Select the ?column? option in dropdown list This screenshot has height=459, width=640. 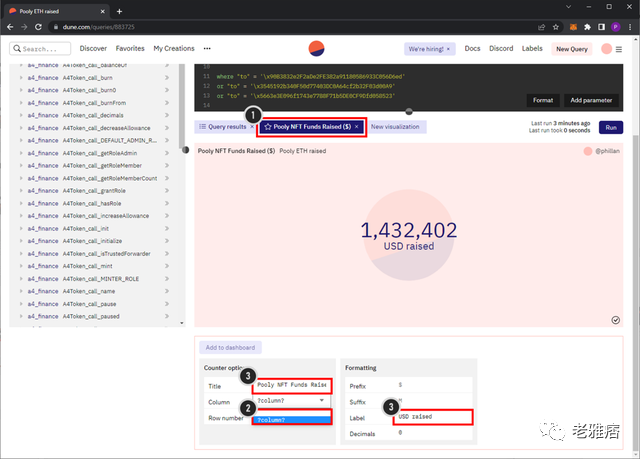[x=292, y=420]
